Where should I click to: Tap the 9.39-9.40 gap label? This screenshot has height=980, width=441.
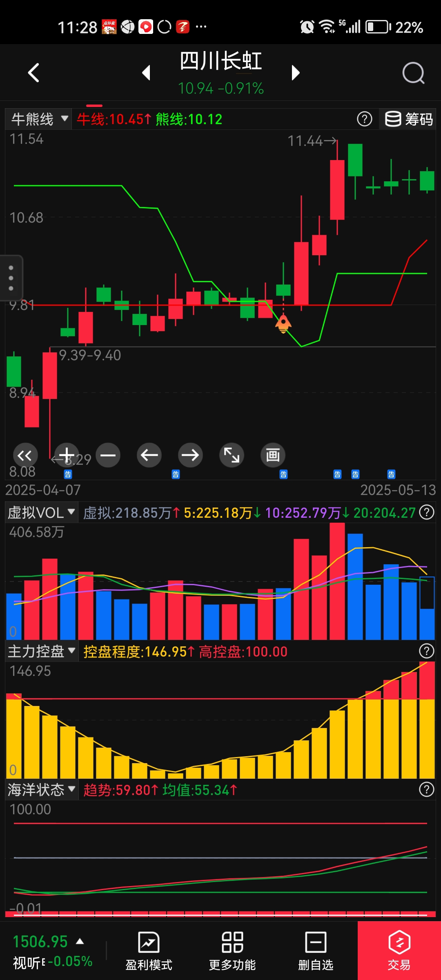click(90, 355)
